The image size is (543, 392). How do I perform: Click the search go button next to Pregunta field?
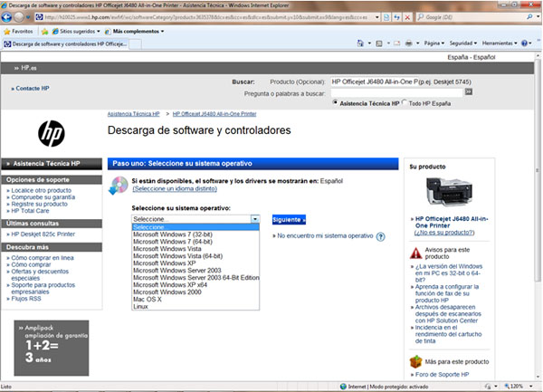468,91
